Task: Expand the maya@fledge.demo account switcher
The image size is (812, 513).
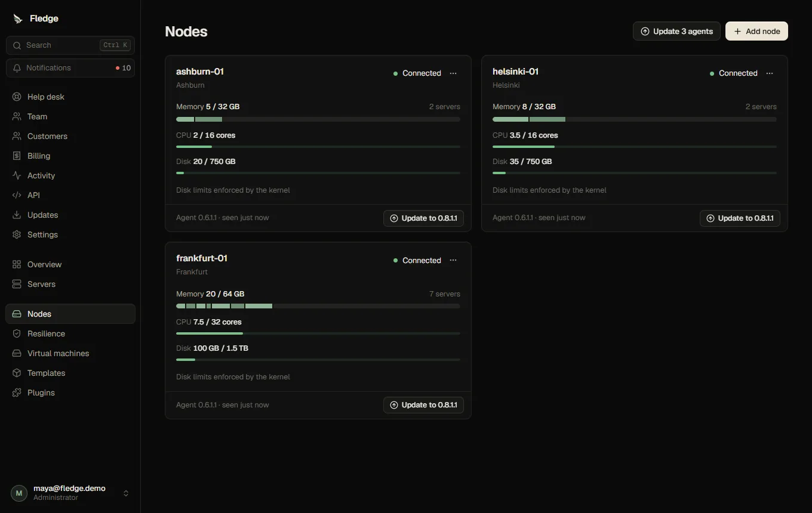Action: pos(70,493)
